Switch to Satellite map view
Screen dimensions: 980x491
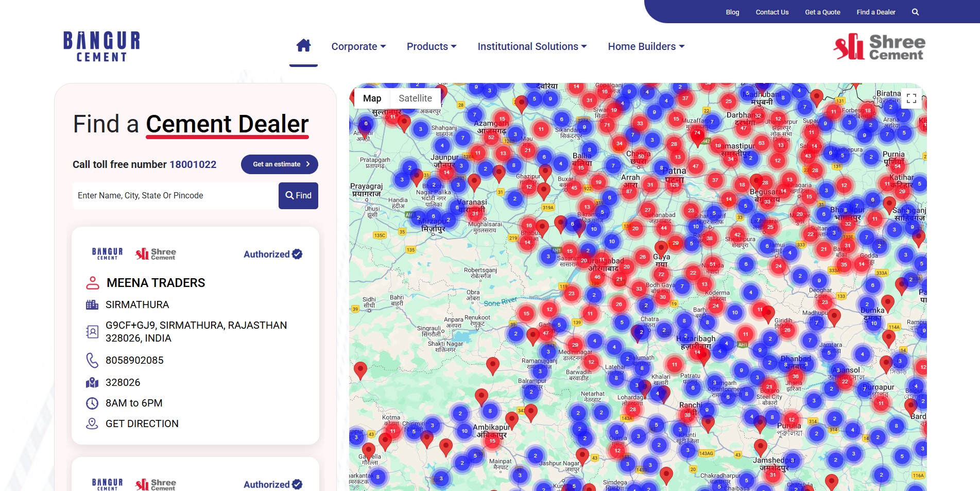click(x=415, y=98)
